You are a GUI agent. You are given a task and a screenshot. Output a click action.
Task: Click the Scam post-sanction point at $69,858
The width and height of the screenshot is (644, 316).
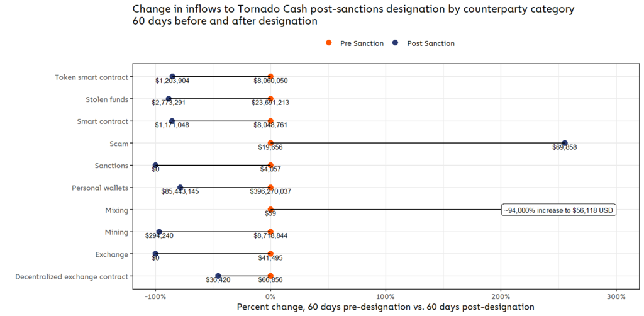[564, 143]
